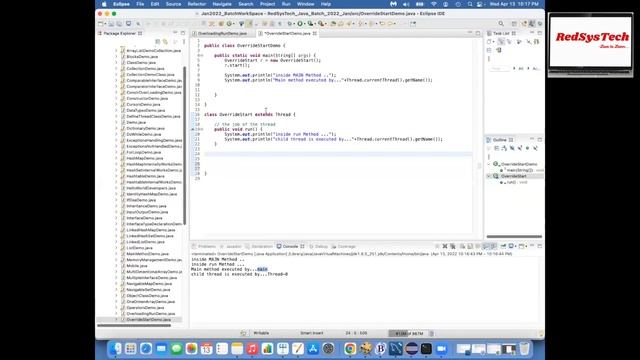This screenshot has height=360, width=640.
Task: Open the Task List tab
Action: point(501,33)
